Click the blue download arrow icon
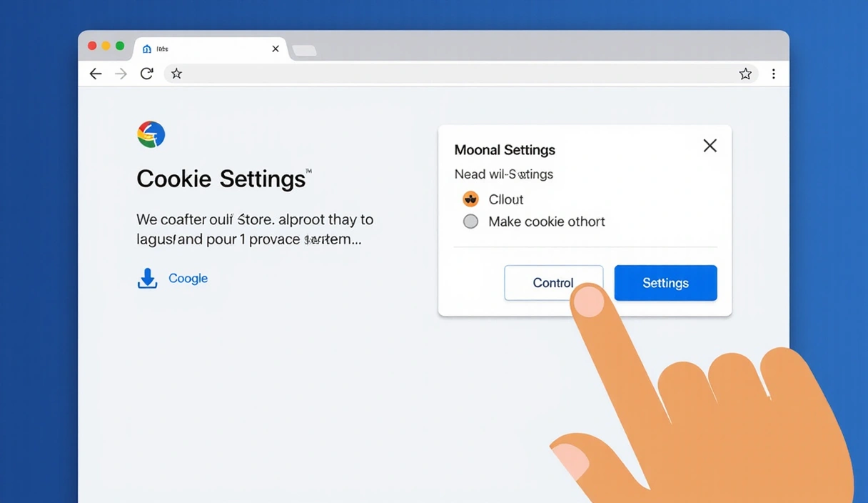 click(147, 279)
